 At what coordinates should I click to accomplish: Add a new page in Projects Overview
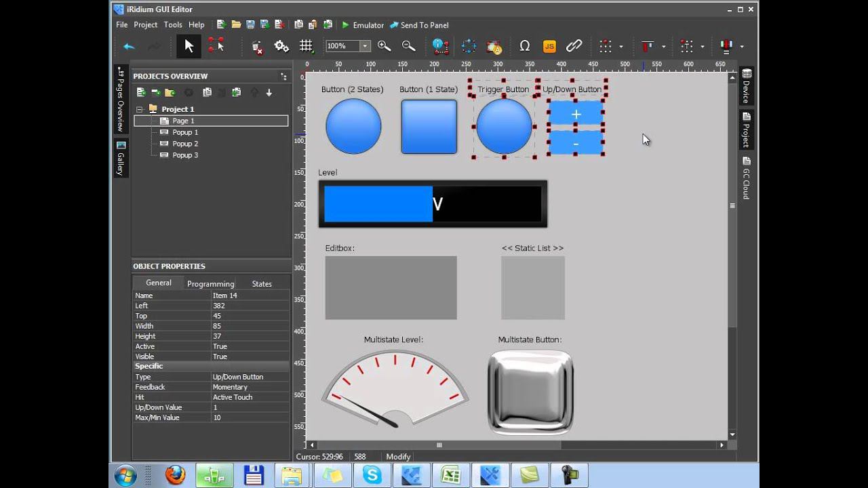[141, 92]
